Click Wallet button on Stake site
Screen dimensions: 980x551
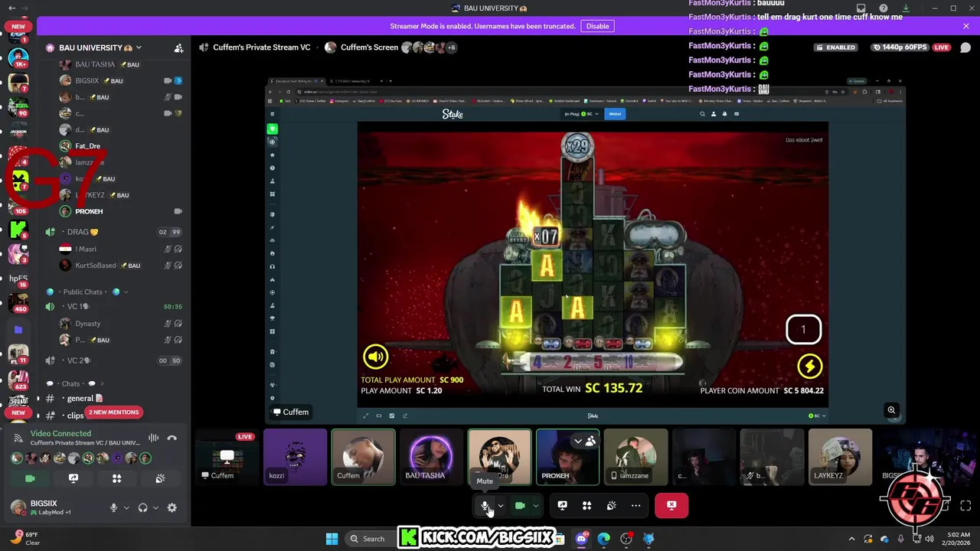click(x=615, y=114)
